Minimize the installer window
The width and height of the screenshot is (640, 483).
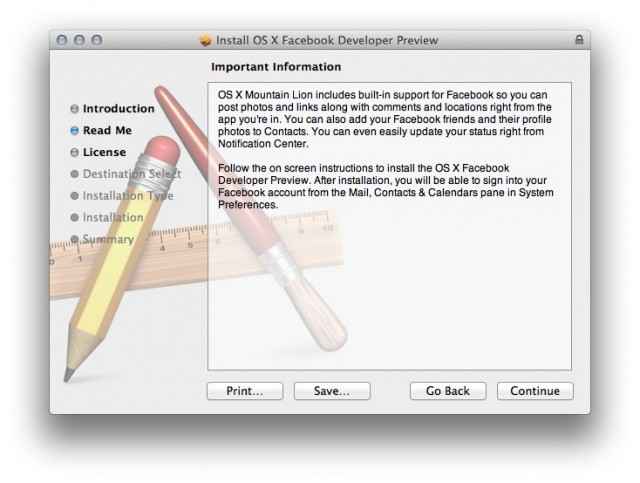click(79, 40)
